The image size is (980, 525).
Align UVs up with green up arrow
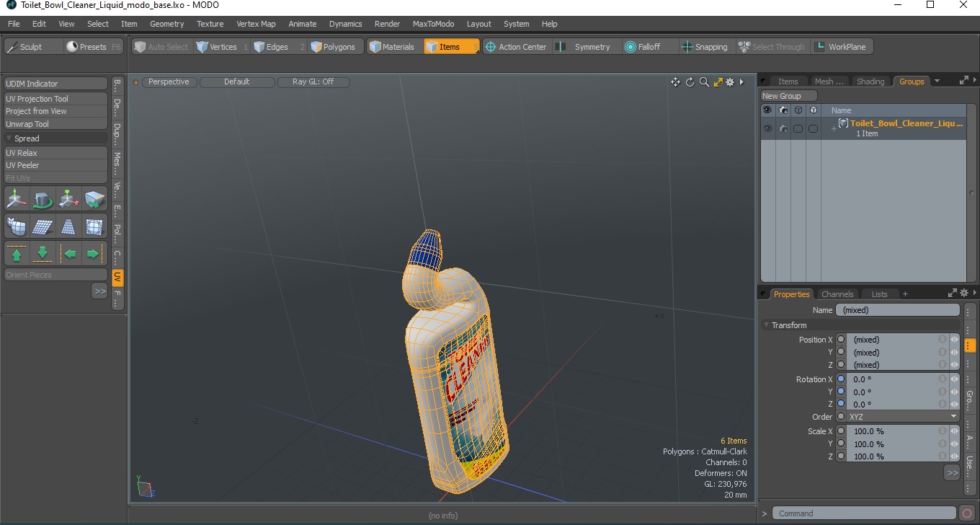[x=17, y=254]
